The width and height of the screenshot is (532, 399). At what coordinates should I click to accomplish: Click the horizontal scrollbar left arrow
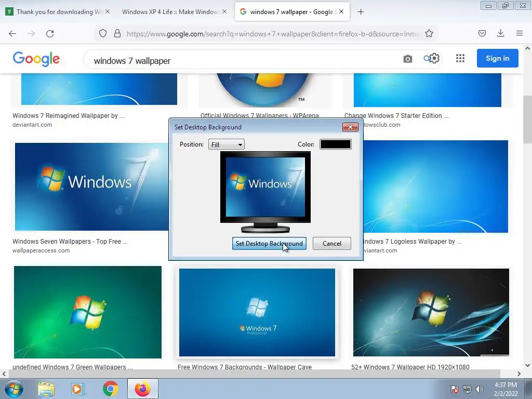[4, 374]
